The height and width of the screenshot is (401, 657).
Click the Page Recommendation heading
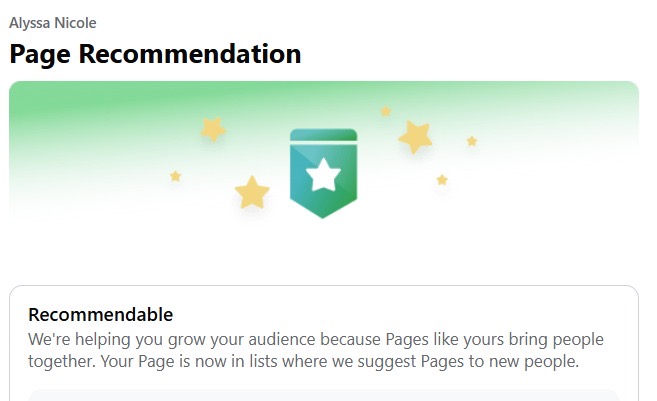click(155, 54)
